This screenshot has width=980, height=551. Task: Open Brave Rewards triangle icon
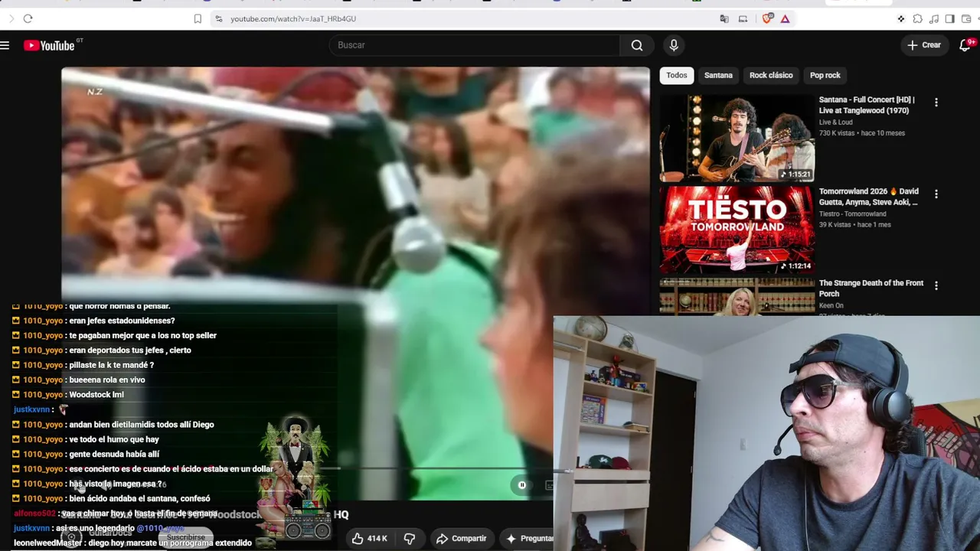click(x=785, y=18)
